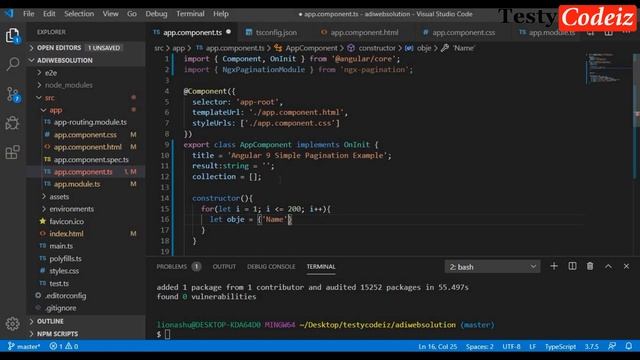The width and height of the screenshot is (640, 360).
Task: Open app-routing.module.ts in explorer
Action: (90, 122)
